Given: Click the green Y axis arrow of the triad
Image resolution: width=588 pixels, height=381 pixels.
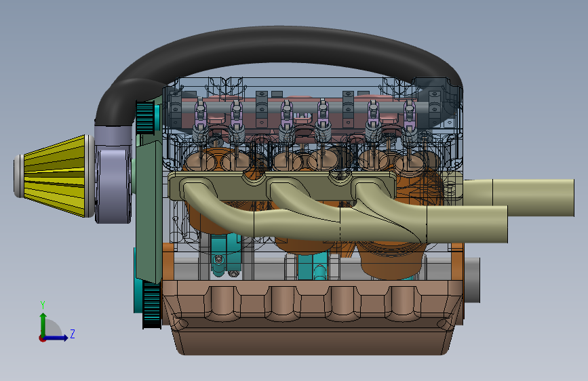Looking at the screenshot, I should (x=43, y=324).
